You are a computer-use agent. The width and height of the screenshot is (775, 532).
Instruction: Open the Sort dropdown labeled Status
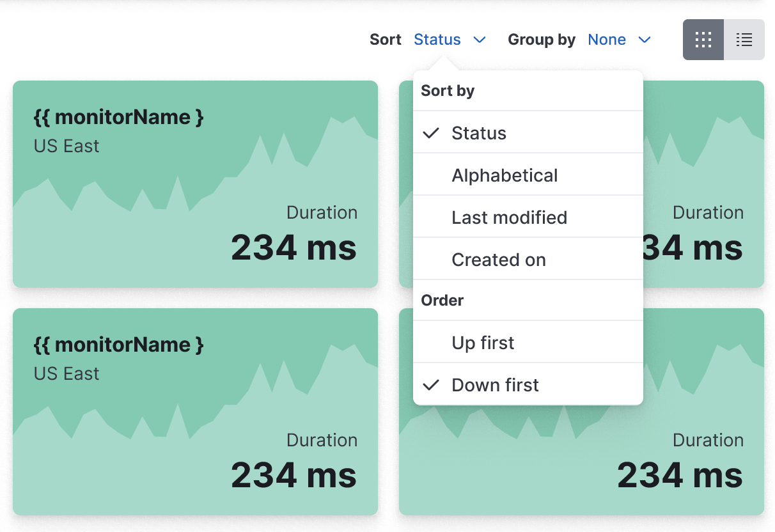pos(437,39)
